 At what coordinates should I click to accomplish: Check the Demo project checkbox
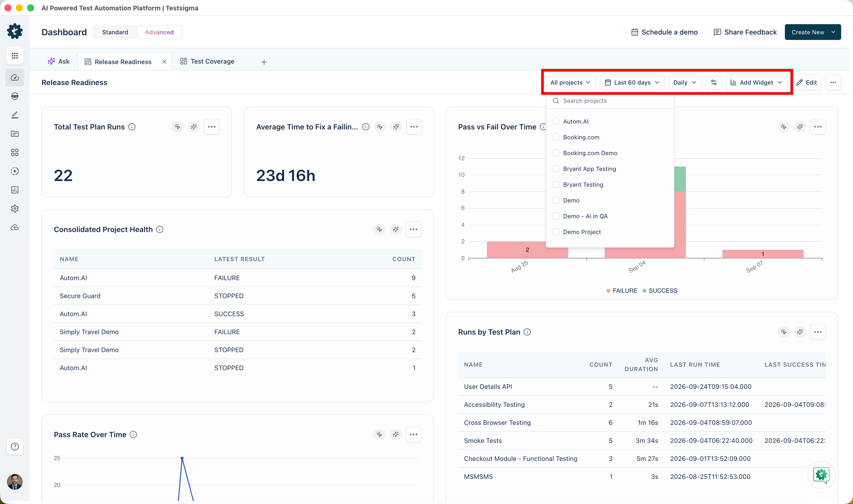click(x=556, y=200)
